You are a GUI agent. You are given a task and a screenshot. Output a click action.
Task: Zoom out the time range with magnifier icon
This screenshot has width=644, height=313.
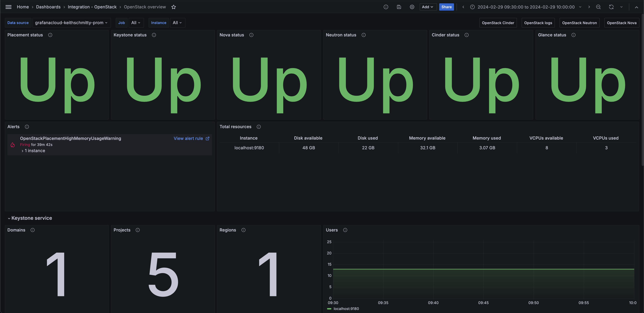[598, 7]
